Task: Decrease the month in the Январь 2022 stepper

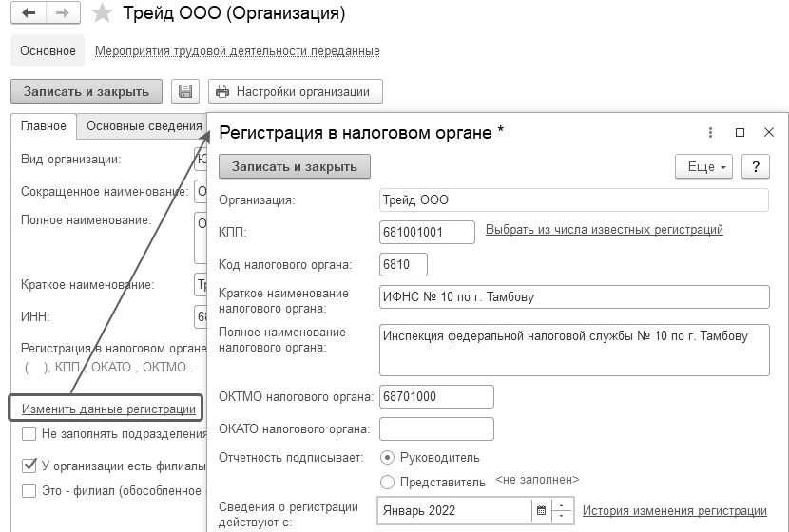Action: coord(562,517)
